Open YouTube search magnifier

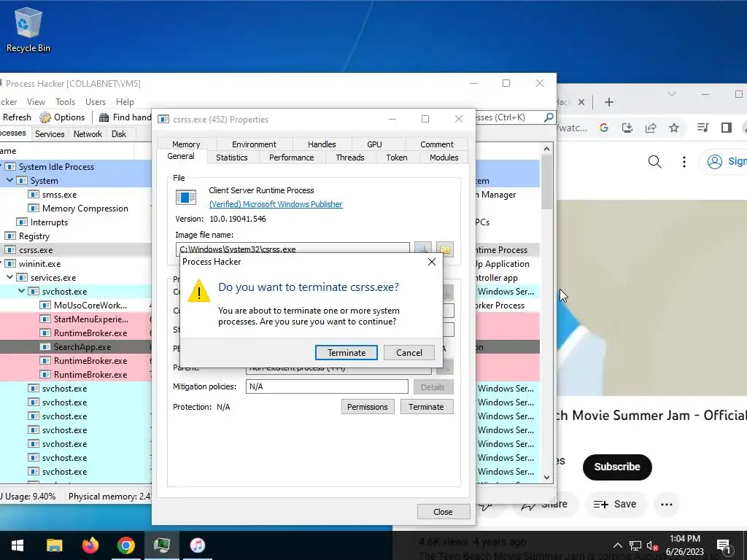[x=654, y=162]
